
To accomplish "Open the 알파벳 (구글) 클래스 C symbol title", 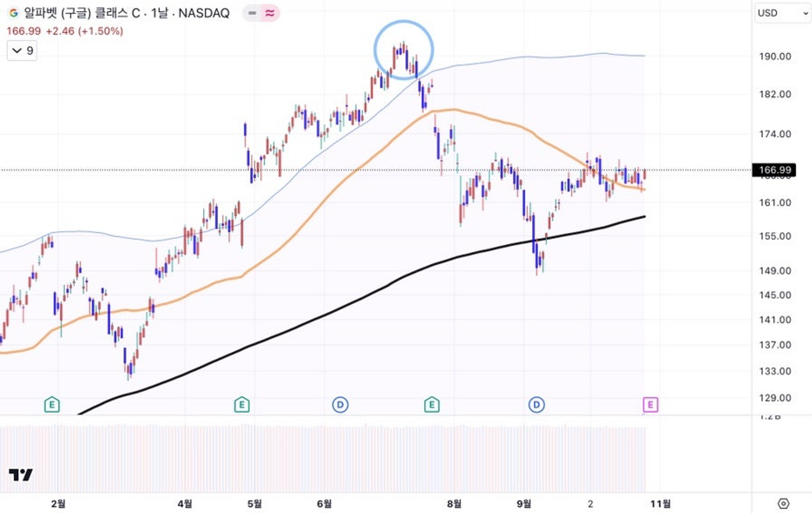I will [126, 13].
